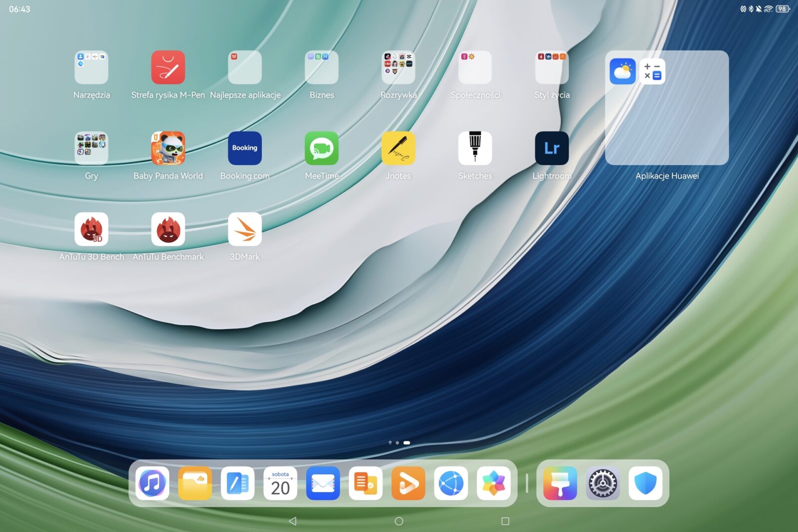Open the Jnotes app

pos(398,148)
